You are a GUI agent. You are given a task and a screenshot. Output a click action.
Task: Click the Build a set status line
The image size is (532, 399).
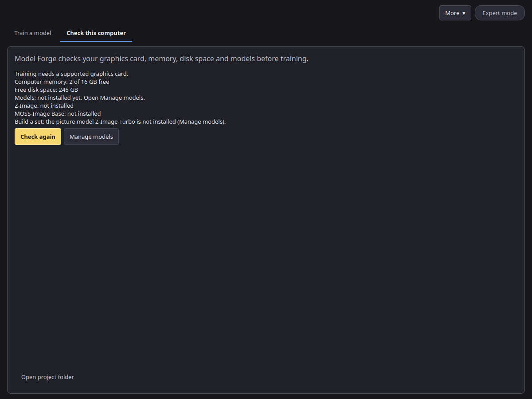[120, 121]
